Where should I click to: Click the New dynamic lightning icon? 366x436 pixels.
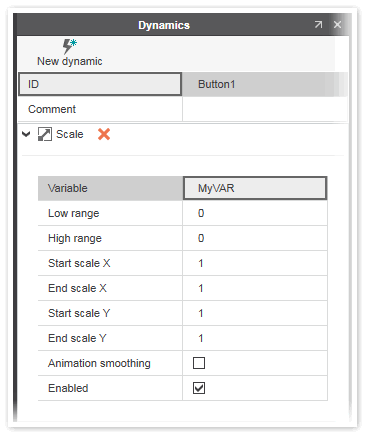[70, 46]
